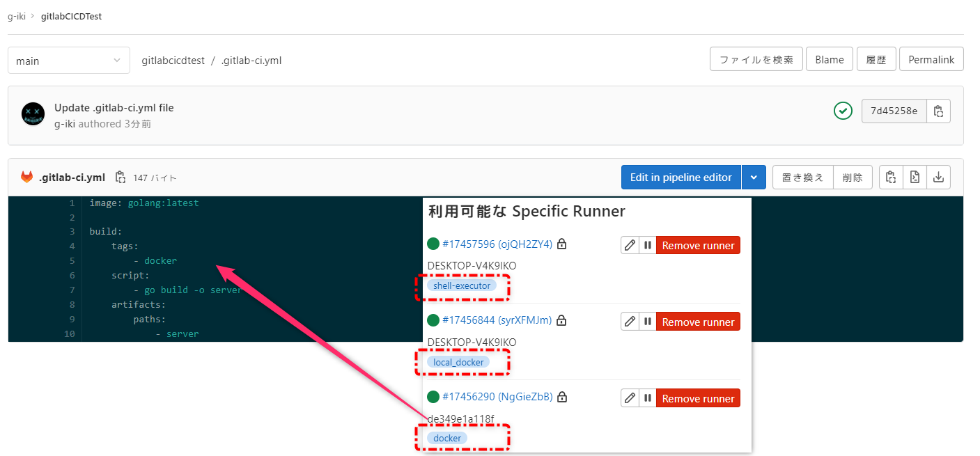980x456 pixels.
Task: Click commit hash 7d45258e
Action: click(x=894, y=111)
